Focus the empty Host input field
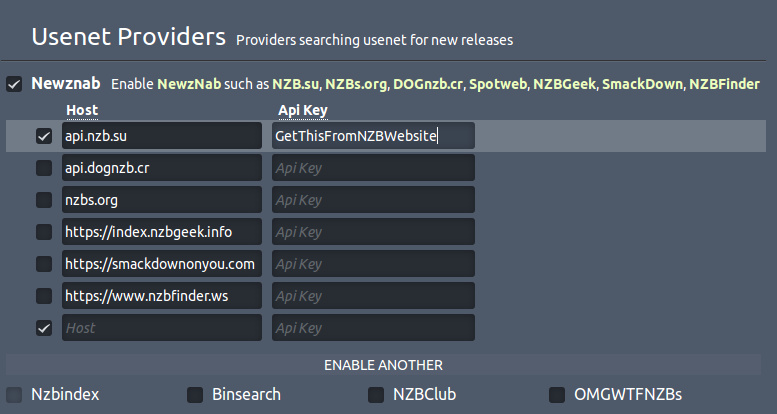This screenshot has height=414, width=777. 162,328
